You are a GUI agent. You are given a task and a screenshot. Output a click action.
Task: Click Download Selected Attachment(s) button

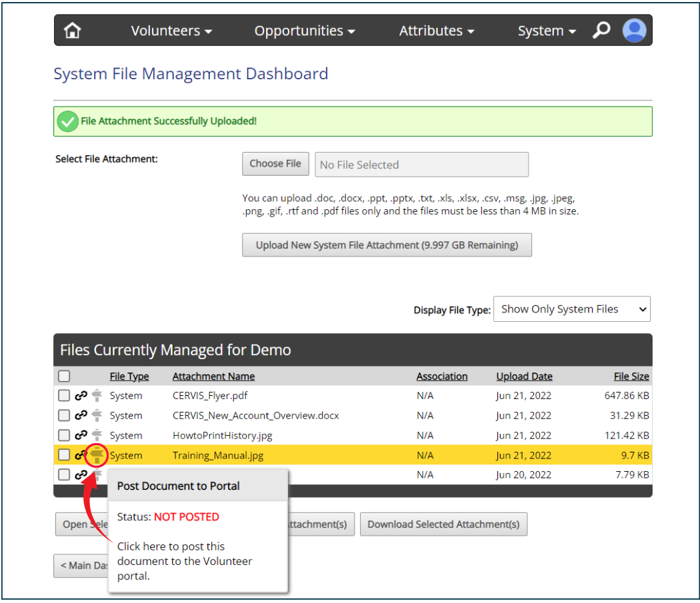pos(443,524)
